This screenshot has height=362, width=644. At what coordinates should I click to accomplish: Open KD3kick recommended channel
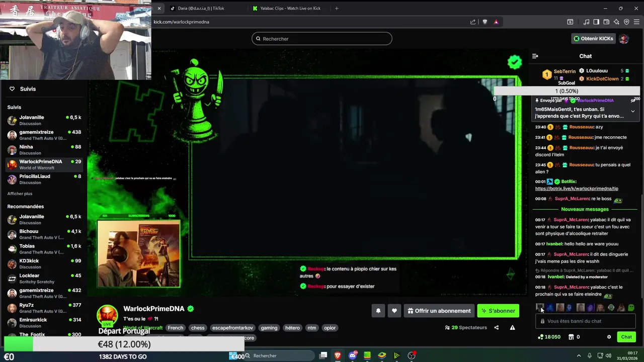tap(44, 263)
